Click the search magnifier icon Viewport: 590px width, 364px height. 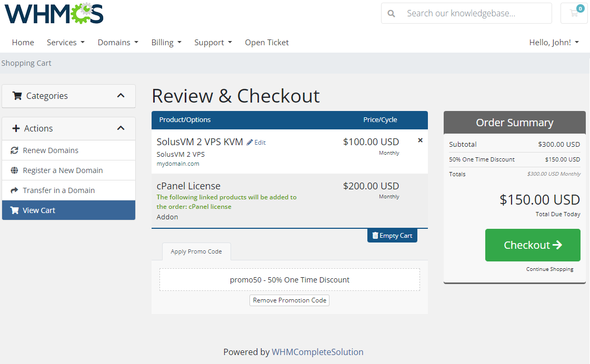pos(391,14)
